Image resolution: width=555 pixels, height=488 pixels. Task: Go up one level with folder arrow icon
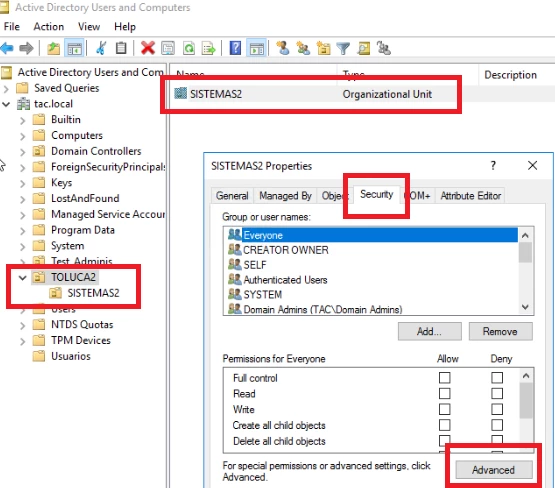pos(53,48)
